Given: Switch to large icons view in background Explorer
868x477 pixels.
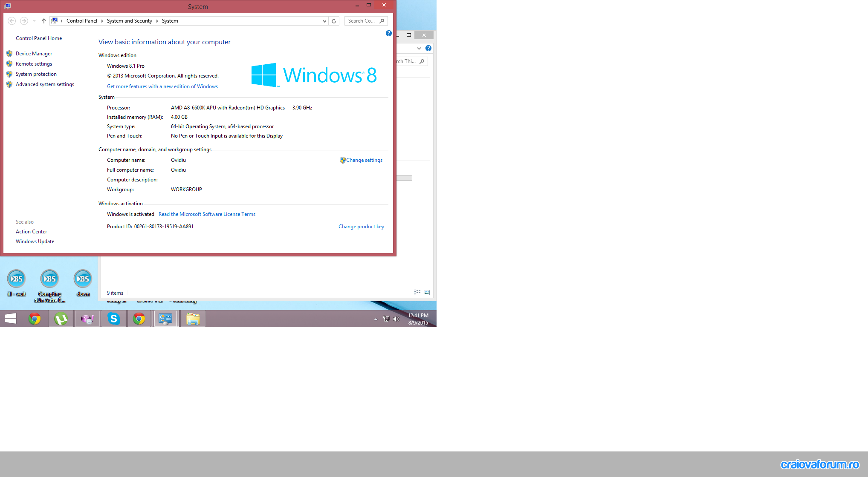Looking at the screenshot, I should 427,293.
